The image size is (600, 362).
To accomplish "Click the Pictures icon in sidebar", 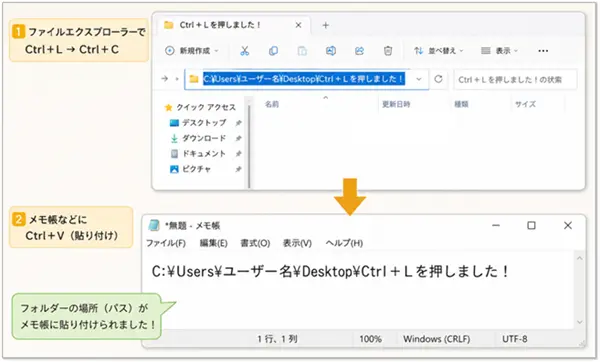I will pos(174,169).
